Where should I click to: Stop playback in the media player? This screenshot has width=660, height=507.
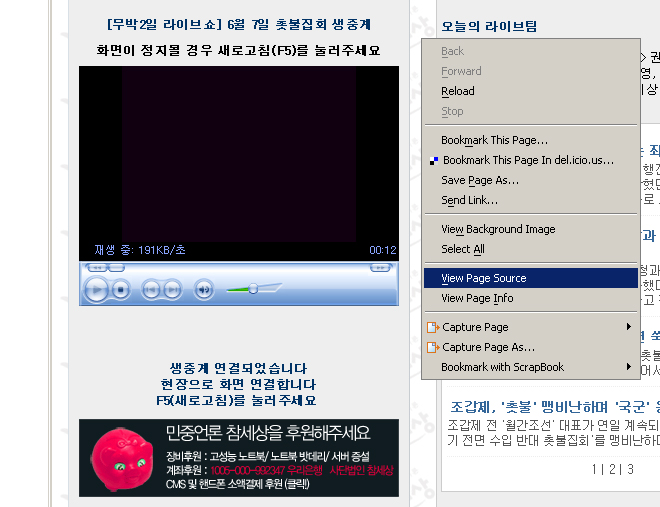[x=120, y=289]
